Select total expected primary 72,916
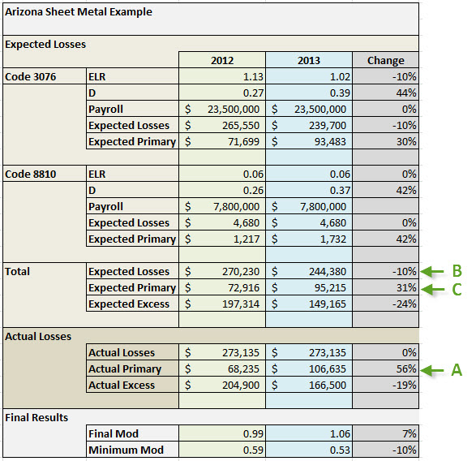 click(222, 287)
